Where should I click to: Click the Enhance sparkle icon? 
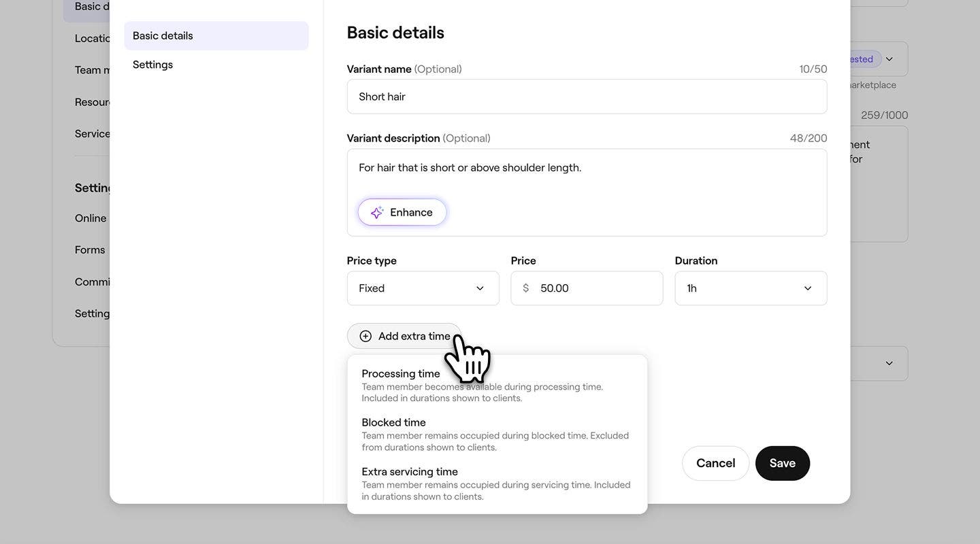pos(377,213)
